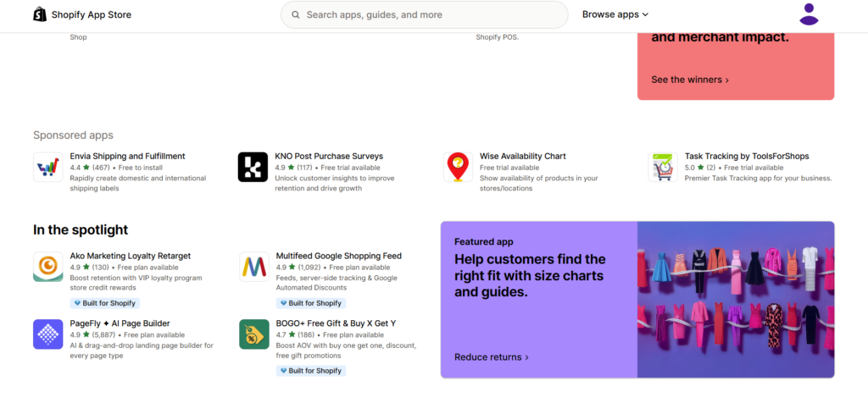Click 'Unlock customer insights' description
This screenshot has height=403, width=868.
click(334, 184)
